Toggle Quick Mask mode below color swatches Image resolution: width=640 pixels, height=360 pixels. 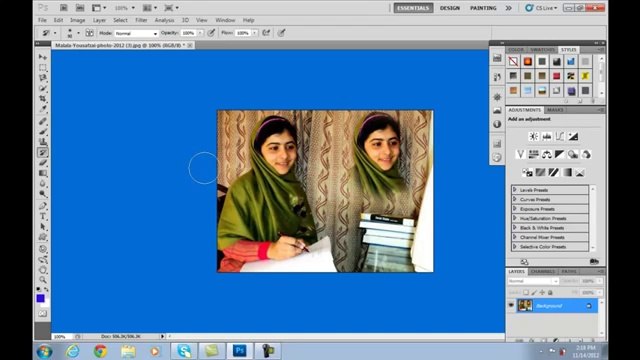pyautogui.click(x=43, y=313)
